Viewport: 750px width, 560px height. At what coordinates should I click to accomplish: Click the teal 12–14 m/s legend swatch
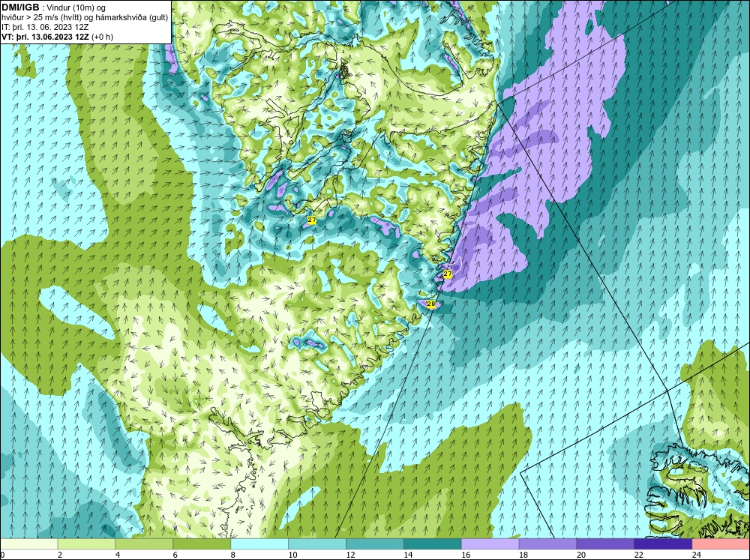374,544
